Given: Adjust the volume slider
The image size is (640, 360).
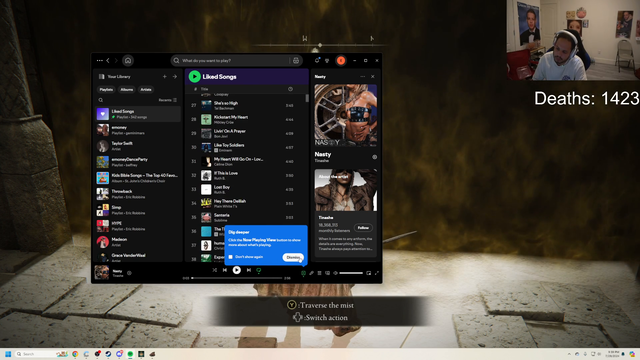Looking at the screenshot, I should tap(351, 273).
